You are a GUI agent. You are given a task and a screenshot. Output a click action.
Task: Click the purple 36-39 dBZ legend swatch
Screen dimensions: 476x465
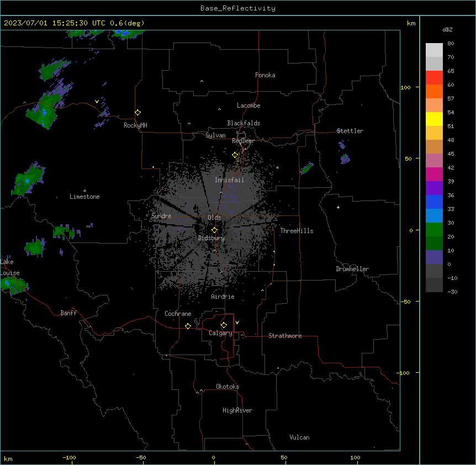click(434, 188)
